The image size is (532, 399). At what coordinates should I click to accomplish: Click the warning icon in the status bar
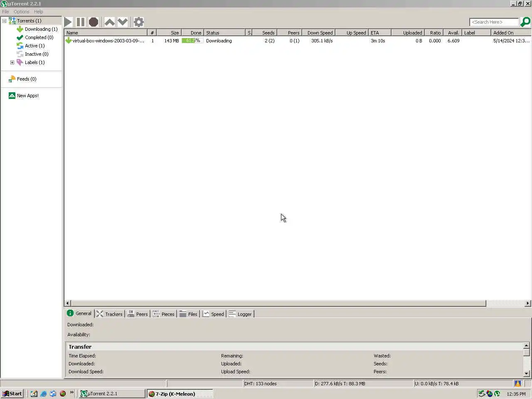click(518, 384)
